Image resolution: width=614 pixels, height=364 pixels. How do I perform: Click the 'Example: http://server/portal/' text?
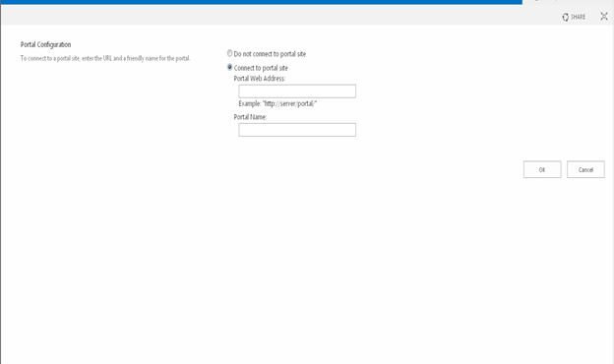[x=277, y=103]
